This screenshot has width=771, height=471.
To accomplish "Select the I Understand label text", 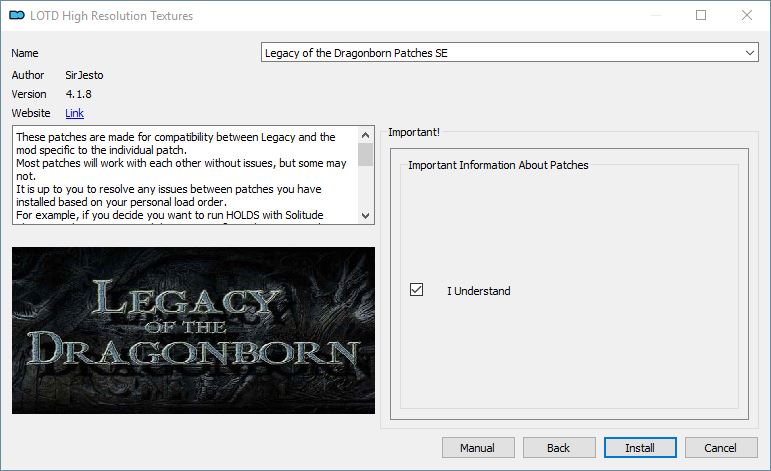I will pos(478,291).
